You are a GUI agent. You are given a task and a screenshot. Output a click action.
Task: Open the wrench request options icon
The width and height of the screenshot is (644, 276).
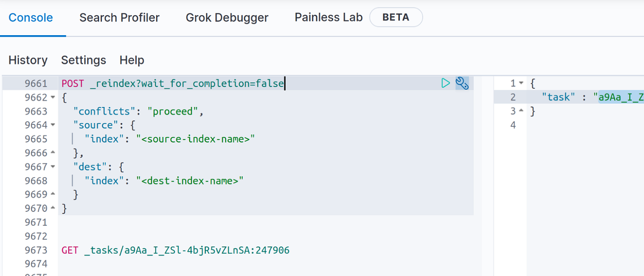[462, 83]
